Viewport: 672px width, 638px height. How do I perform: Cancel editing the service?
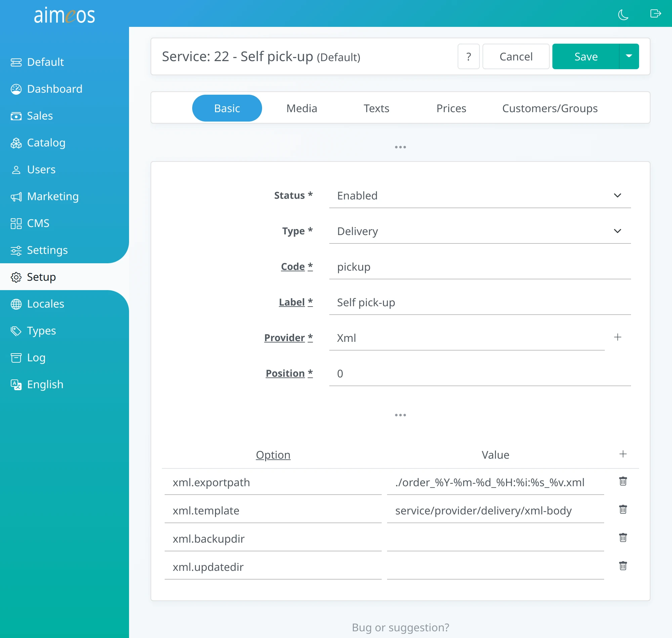point(516,56)
